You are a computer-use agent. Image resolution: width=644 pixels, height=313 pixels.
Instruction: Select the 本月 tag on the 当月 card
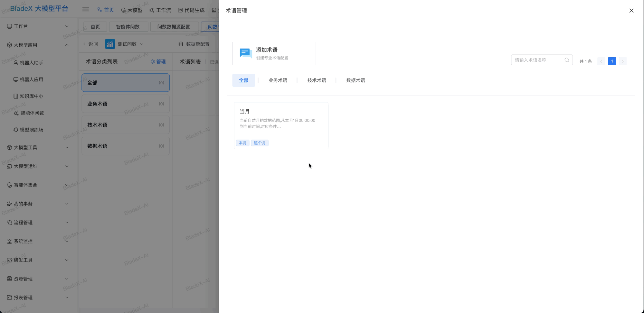tap(242, 143)
